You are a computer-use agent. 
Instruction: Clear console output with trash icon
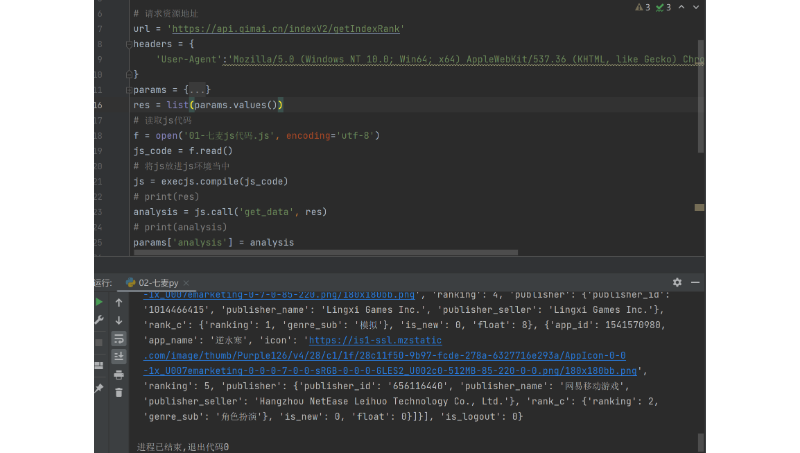click(119, 392)
